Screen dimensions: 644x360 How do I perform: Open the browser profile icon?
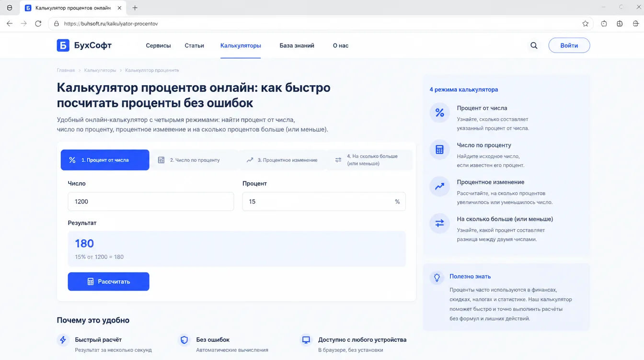click(635, 23)
